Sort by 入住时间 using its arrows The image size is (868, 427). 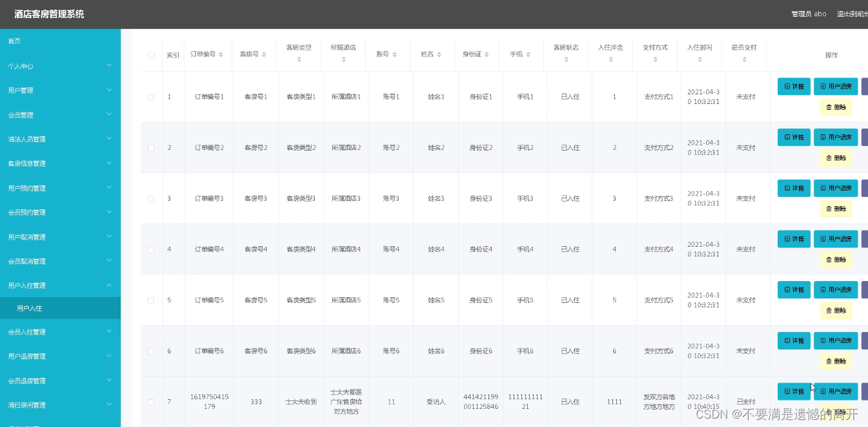[700, 59]
